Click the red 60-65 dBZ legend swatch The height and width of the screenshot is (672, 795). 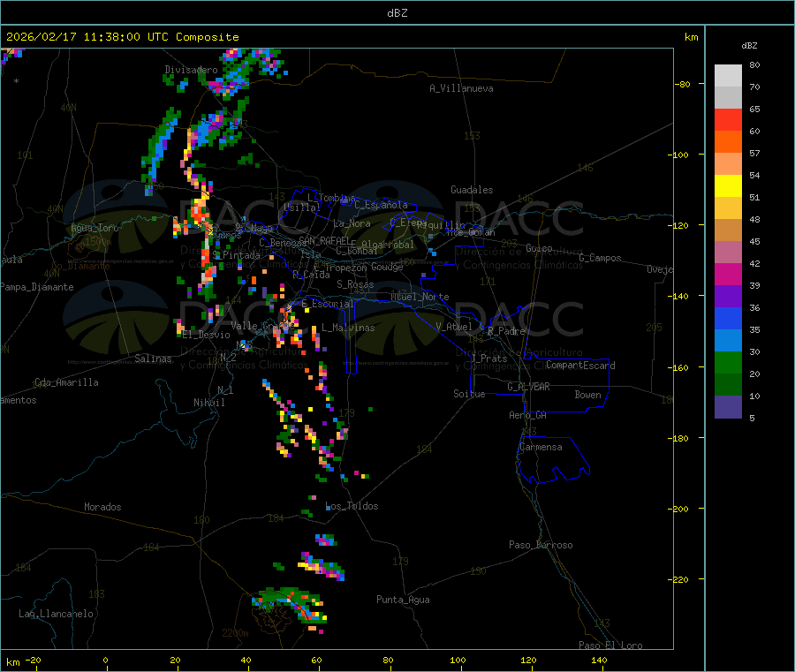point(728,119)
